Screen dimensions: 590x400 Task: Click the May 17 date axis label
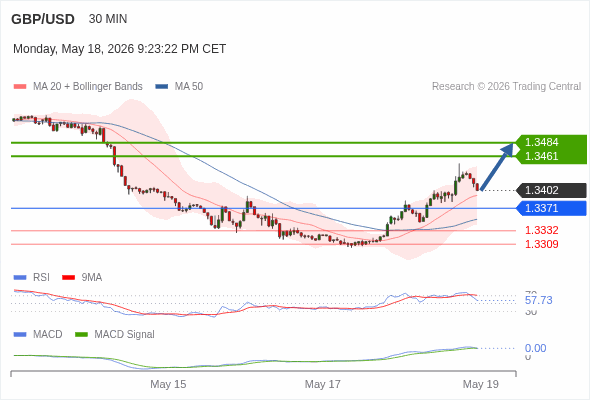[322, 384]
